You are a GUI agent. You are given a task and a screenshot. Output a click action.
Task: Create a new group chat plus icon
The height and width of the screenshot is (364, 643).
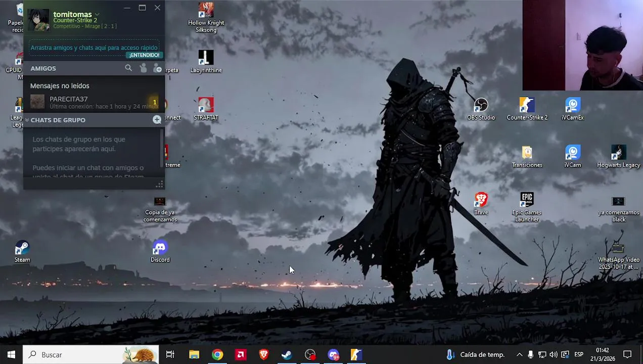157,120
